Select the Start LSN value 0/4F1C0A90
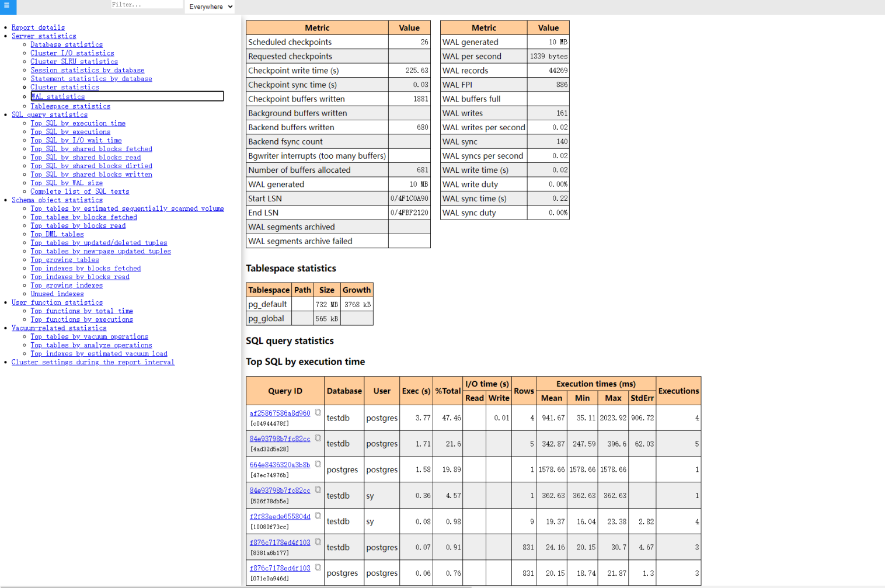Screen dimensions: 885x588 tap(409, 199)
